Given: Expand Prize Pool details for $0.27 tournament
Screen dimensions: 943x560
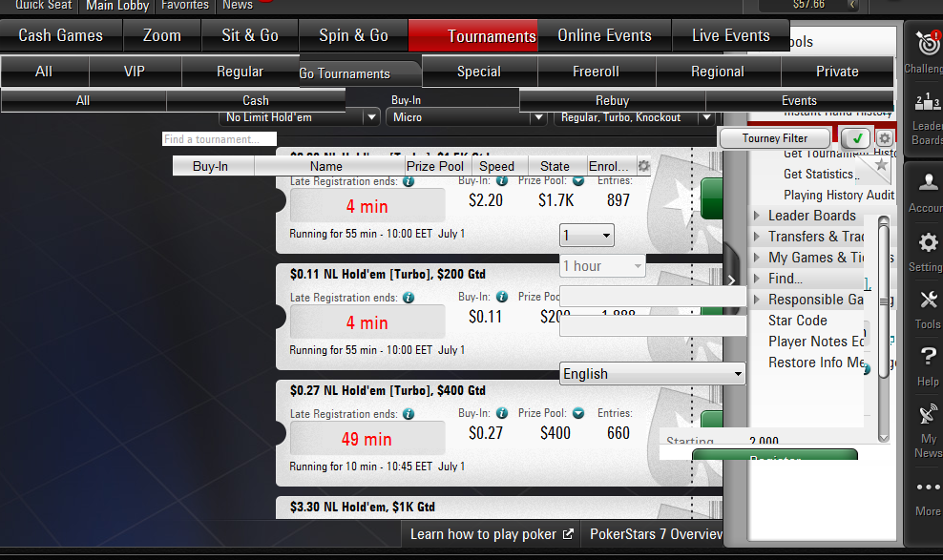Looking at the screenshot, I should click(578, 413).
